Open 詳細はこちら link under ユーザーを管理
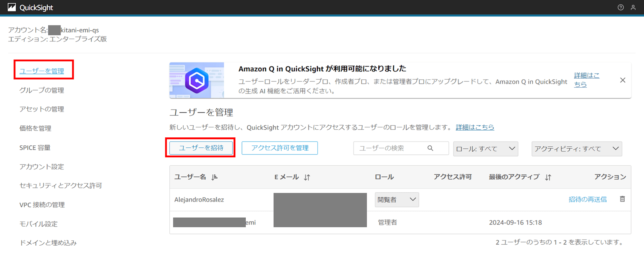 pos(475,127)
